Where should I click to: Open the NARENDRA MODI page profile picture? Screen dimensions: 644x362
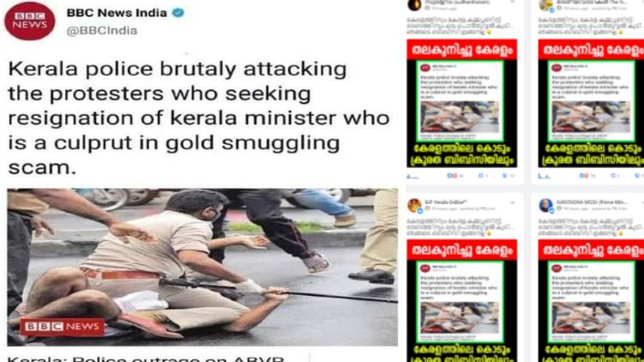[546, 205]
